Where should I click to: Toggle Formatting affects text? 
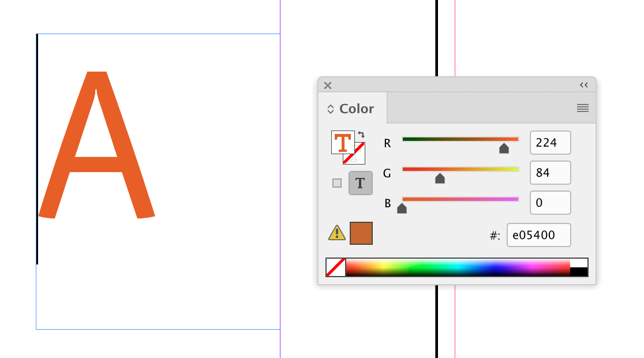click(360, 183)
